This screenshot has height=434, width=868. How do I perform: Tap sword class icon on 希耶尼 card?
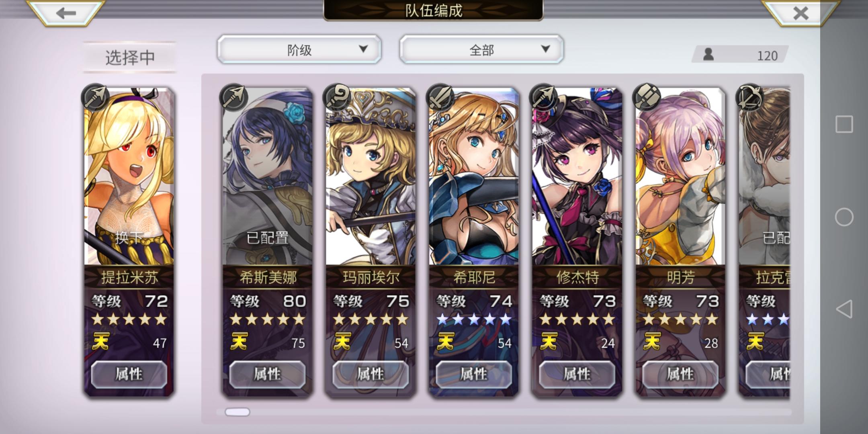coord(440,97)
